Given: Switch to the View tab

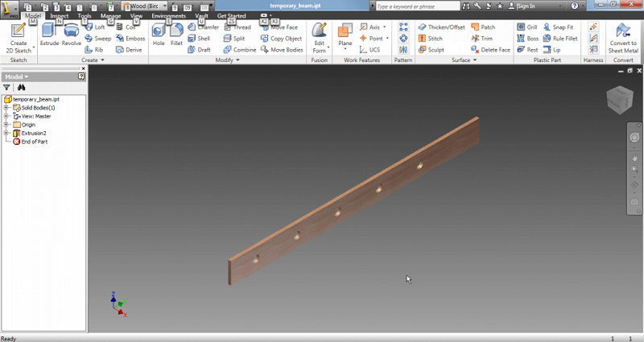Looking at the screenshot, I should coord(136,16).
